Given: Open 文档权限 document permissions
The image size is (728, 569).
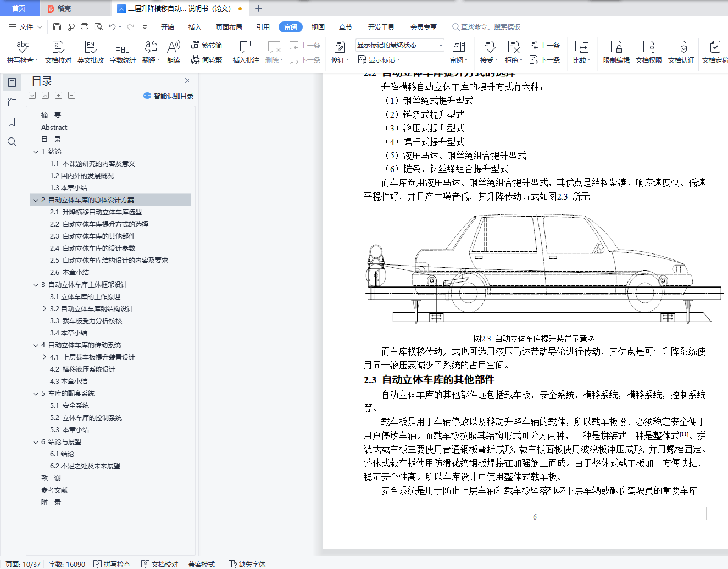Looking at the screenshot, I should point(649,52).
